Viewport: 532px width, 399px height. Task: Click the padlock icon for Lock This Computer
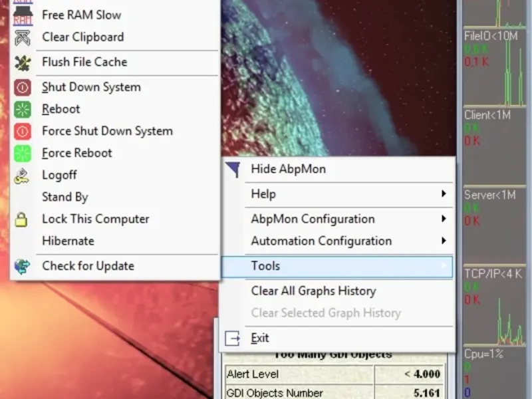pyautogui.click(x=21, y=220)
